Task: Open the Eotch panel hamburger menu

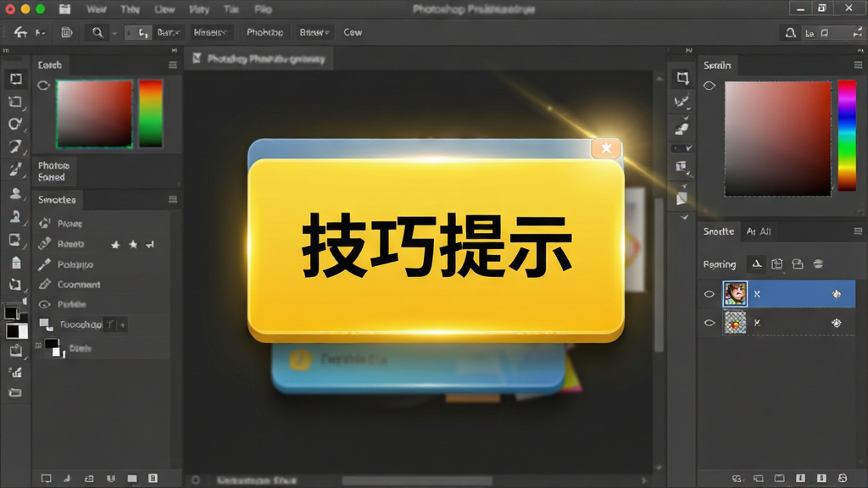Action: coord(173,64)
